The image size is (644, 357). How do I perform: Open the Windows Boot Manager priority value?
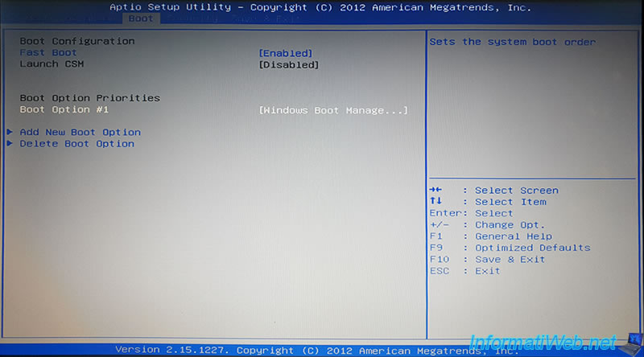click(x=332, y=110)
